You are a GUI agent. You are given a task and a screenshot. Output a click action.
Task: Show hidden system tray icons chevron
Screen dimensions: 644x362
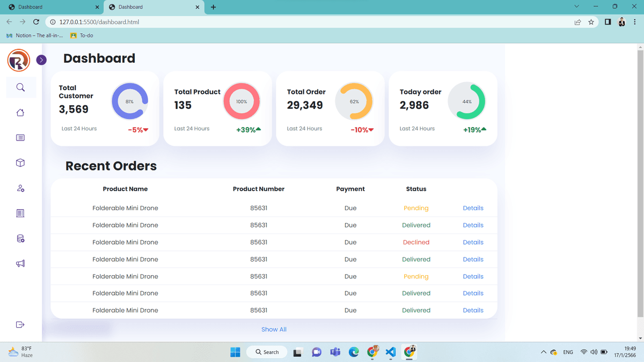(x=544, y=352)
